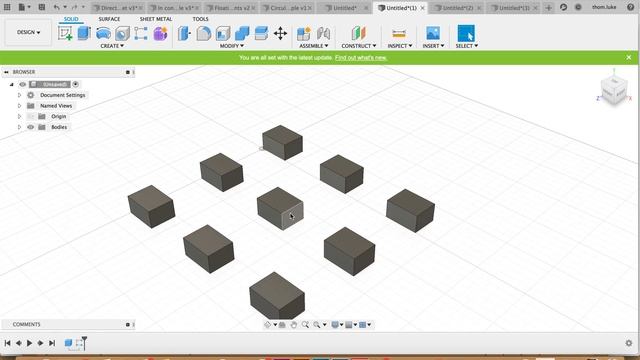Select the Extrude tool

[x=84, y=33]
